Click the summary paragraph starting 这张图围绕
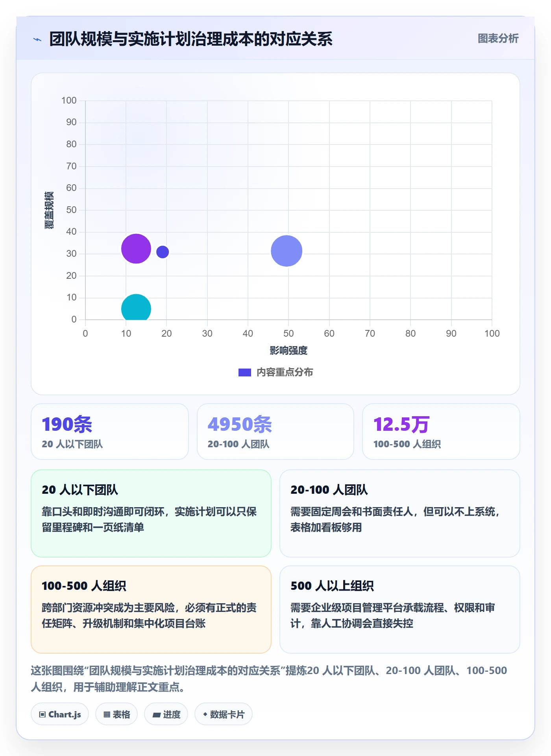 point(269,679)
